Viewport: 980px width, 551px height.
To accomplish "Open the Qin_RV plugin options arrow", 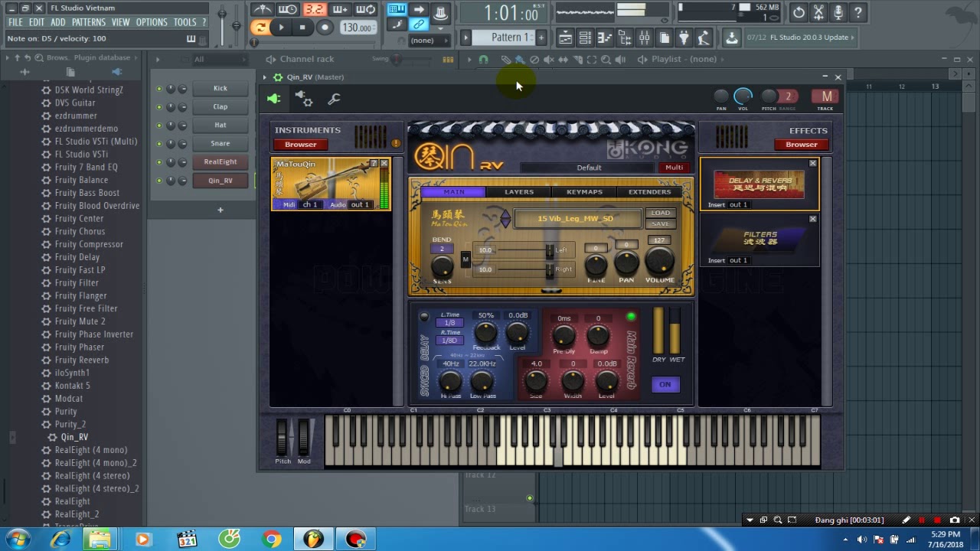I will click(x=264, y=77).
